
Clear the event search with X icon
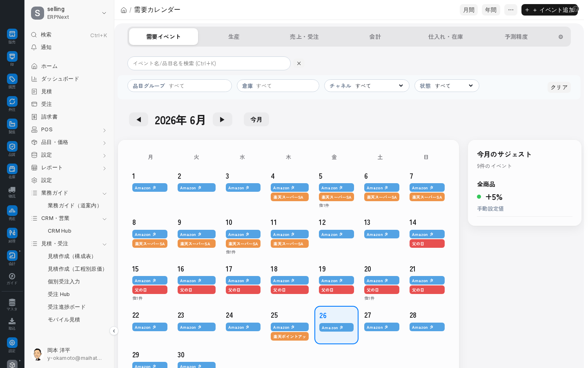[x=299, y=63]
